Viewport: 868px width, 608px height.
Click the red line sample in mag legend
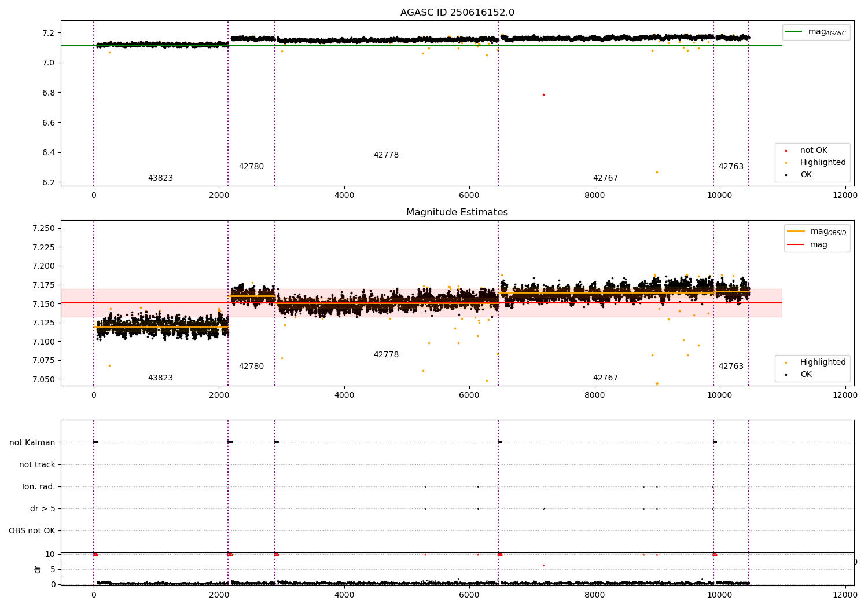[x=796, y=245]
